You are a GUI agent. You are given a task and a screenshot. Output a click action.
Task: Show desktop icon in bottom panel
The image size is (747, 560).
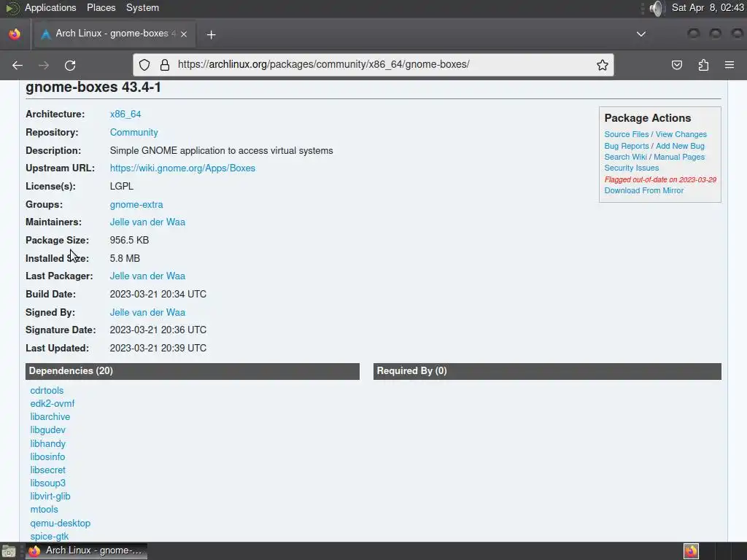[x=9, y=551]
